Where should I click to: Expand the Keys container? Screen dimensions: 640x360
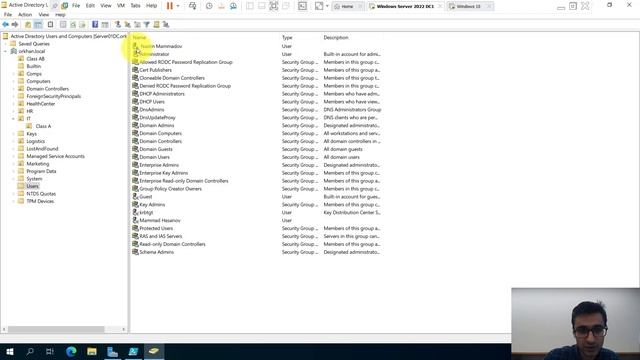tap(13, 134)
